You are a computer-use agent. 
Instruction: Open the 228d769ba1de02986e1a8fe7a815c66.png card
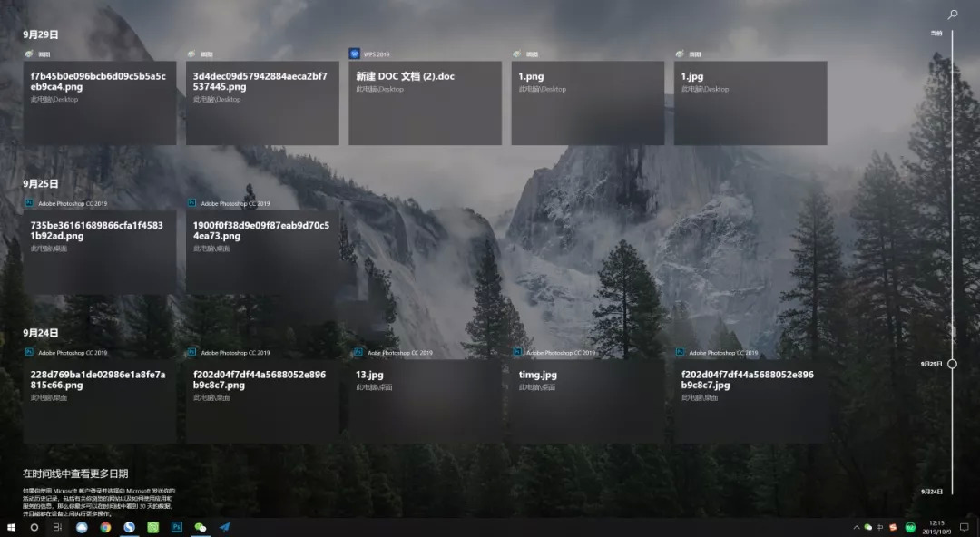[100, 401]
